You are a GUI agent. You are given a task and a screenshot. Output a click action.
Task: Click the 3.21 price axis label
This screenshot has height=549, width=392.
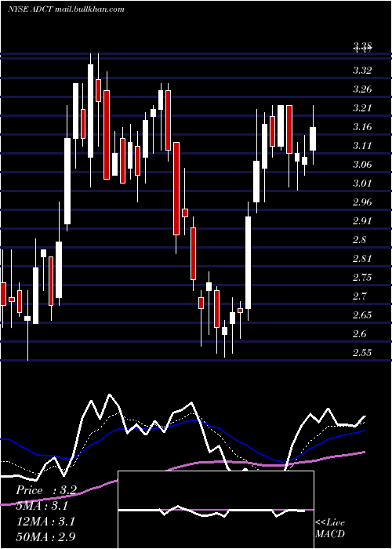(362, 108)
